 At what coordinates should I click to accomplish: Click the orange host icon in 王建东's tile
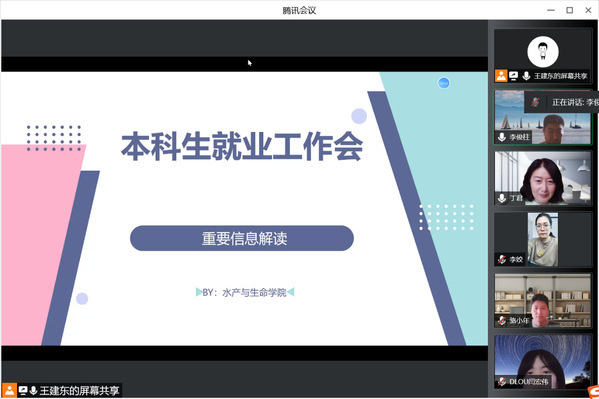(x=501, y=76)
